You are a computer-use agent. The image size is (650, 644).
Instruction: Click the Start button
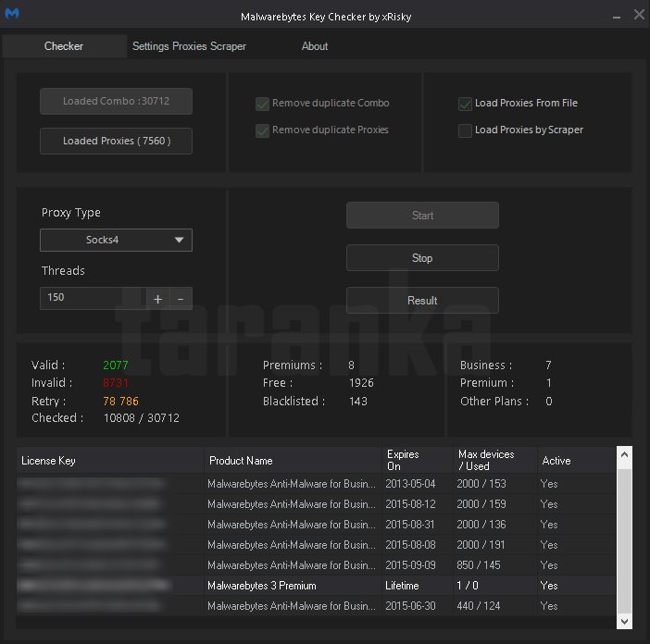click(x=422, y=216)
